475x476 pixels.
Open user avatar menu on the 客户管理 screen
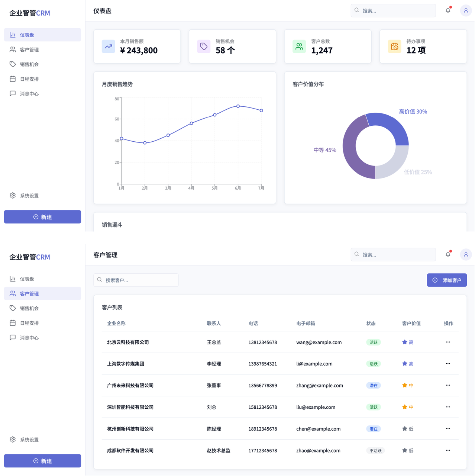pos(466,254)
